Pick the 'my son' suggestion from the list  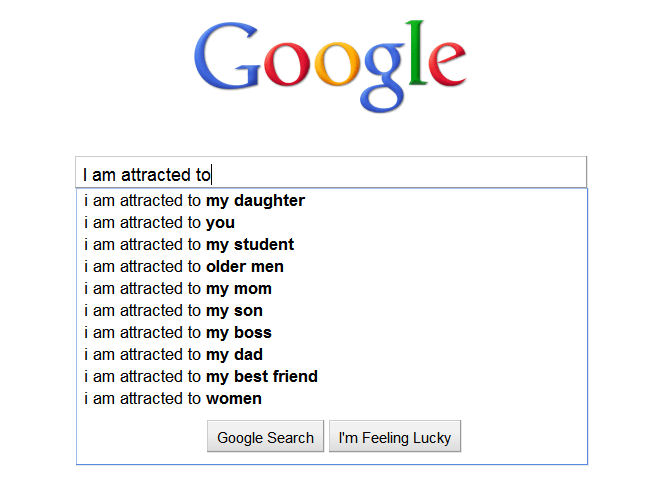click(x=174, y=311)
